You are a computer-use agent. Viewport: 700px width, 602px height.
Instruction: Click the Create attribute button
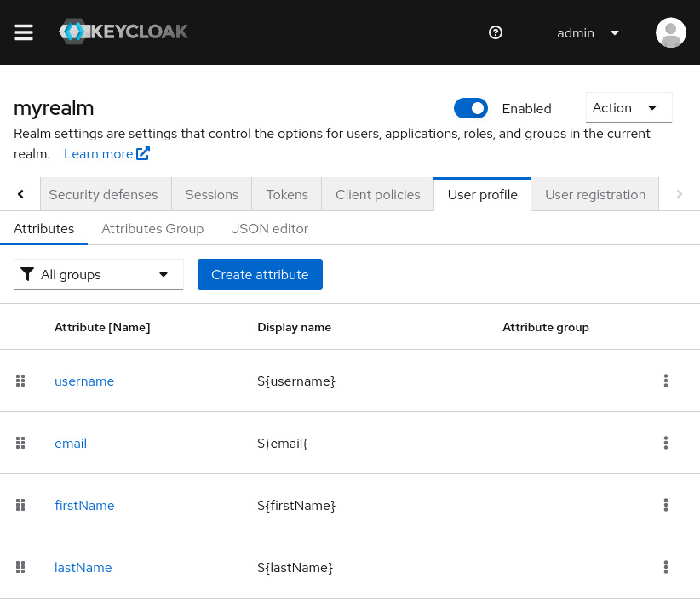[260, 273]
